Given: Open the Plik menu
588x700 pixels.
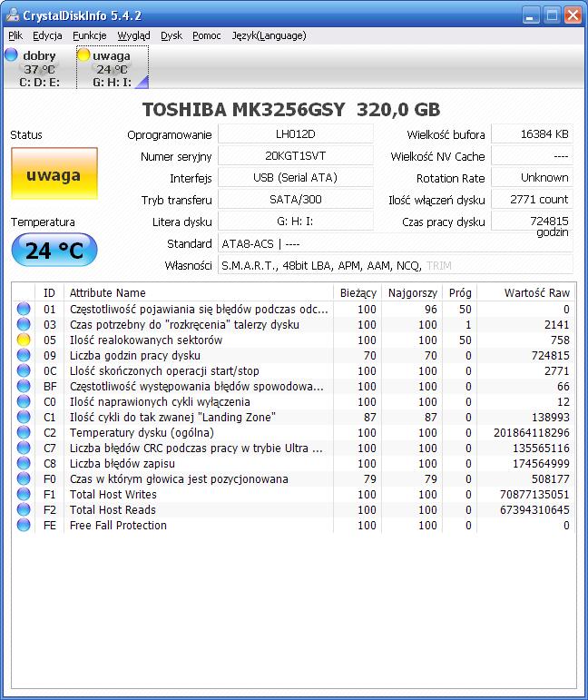Looking at the screenshot, I should tap(15, 35).
